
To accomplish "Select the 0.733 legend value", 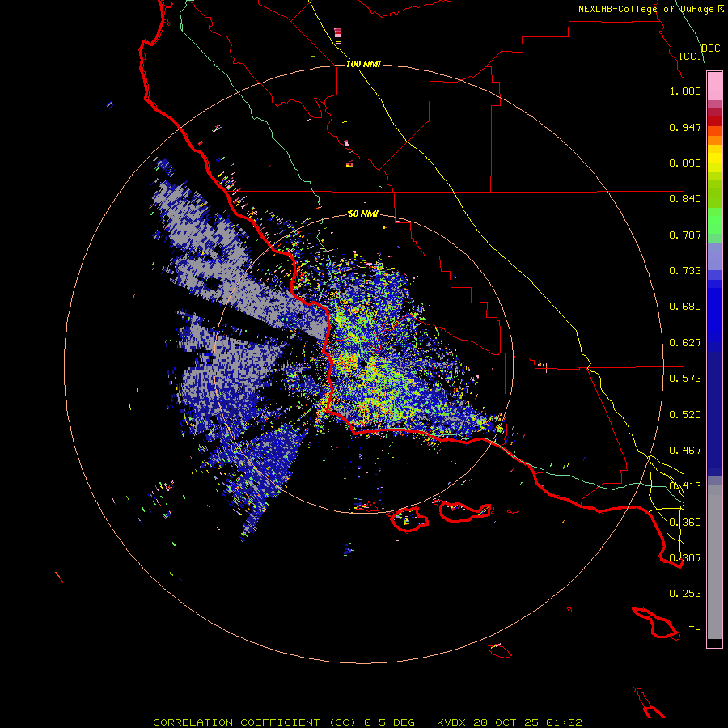I will pos(685,271).
